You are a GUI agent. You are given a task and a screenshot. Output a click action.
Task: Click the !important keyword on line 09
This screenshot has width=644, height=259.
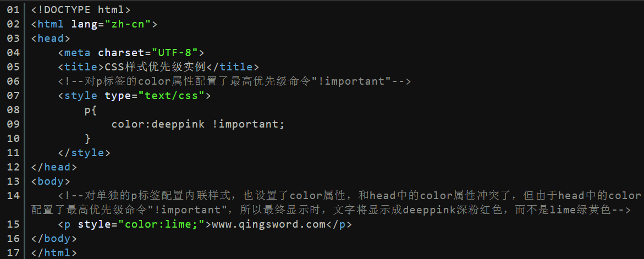pos(246,124)
